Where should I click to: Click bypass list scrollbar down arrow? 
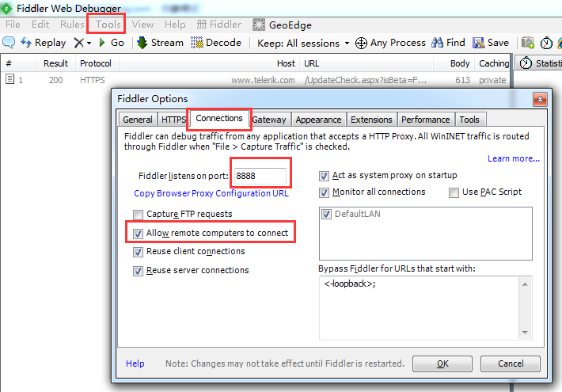coord(525,332)
